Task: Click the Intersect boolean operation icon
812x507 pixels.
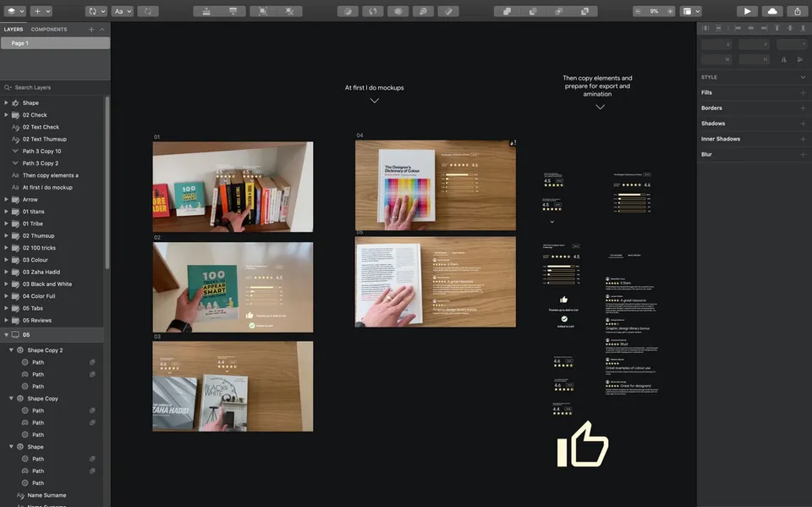Action: 559,11
